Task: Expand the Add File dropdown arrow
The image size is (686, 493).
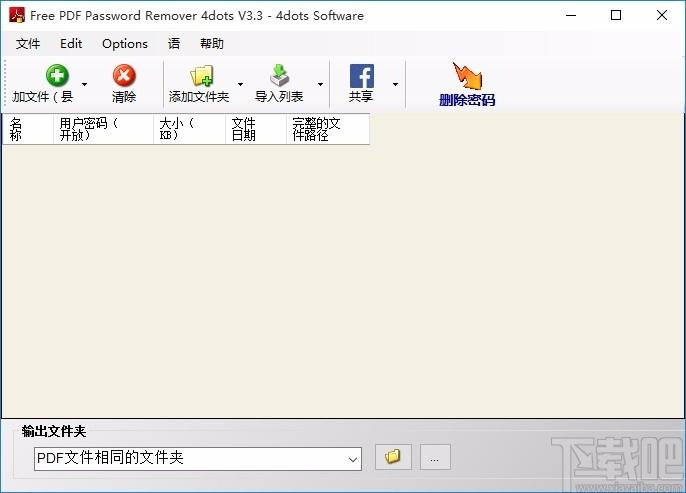Action: click(84, 84)
